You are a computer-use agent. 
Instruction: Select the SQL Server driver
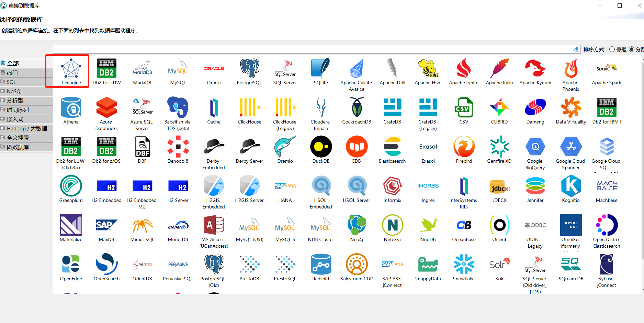(x=285, y=72)
